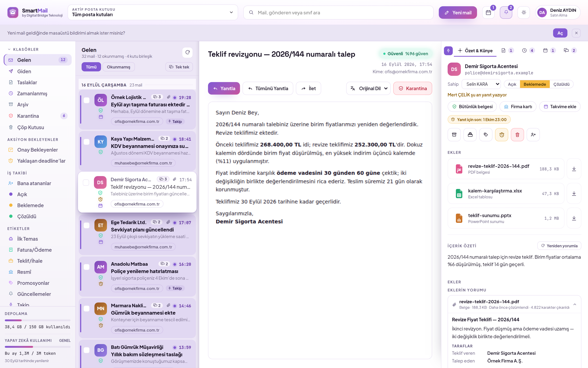This screenshot has width=588, height=368.
Task: Tick the checkbox for Ege Tedarik mail
Action: point(87,225)
